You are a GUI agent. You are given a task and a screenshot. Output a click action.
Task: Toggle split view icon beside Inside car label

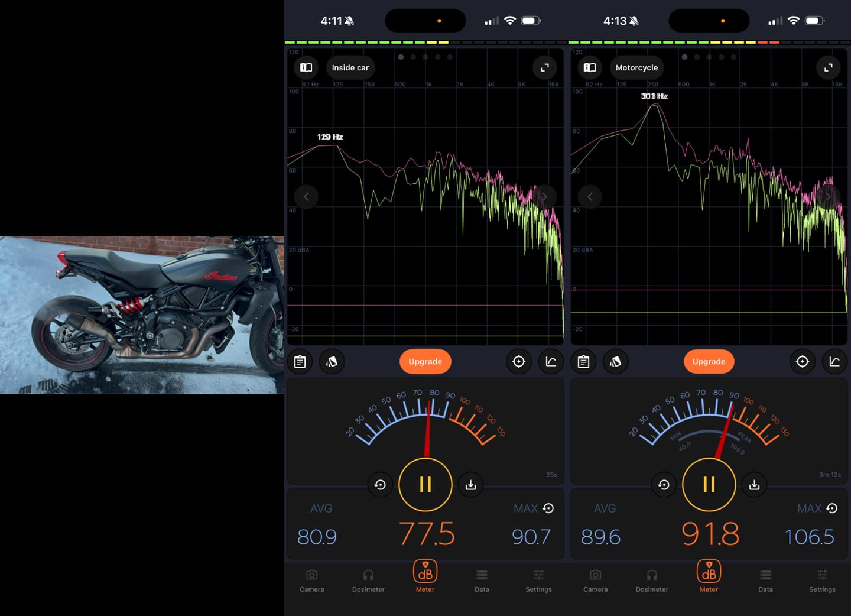point(306,67)
